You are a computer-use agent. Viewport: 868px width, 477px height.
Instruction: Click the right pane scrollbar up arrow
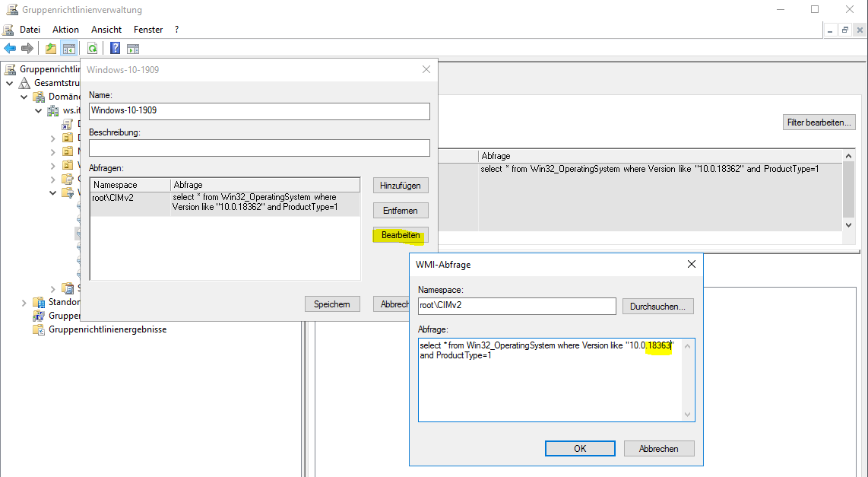848,156
